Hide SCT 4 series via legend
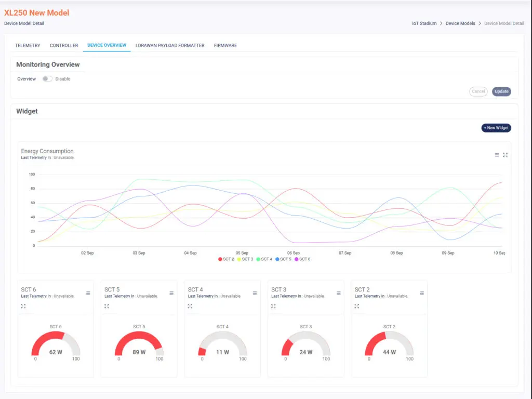 [264, 259]
